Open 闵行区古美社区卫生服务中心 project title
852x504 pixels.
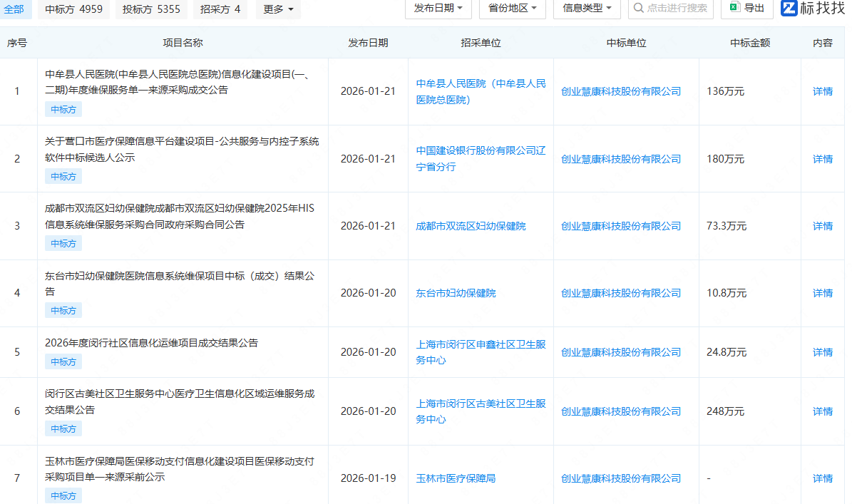[x=179, y=401]
